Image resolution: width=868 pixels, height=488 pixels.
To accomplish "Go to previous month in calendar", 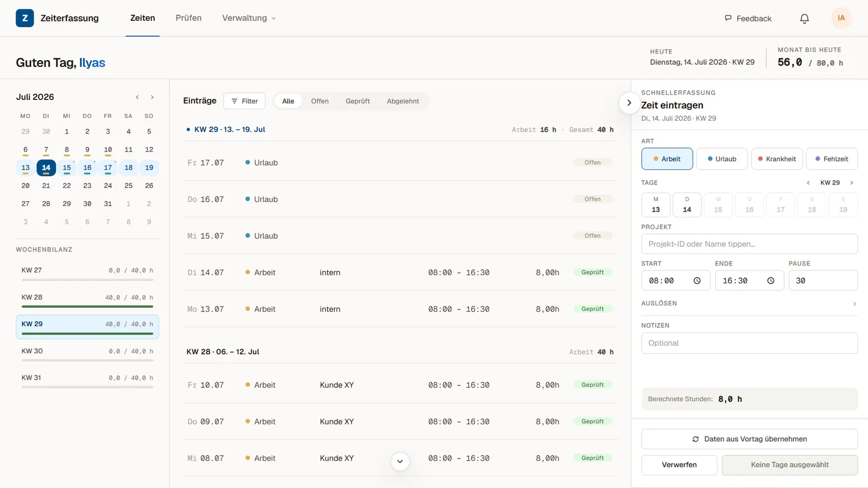I will [137, 97].
